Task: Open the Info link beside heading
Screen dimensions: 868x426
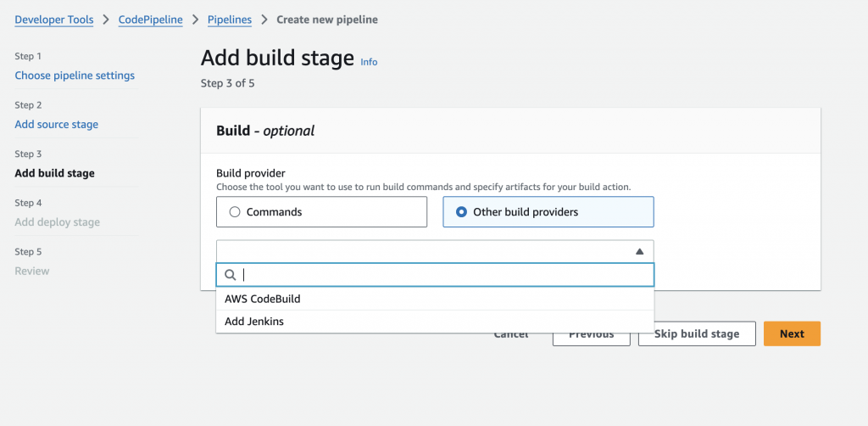Action: click(369, 62)
